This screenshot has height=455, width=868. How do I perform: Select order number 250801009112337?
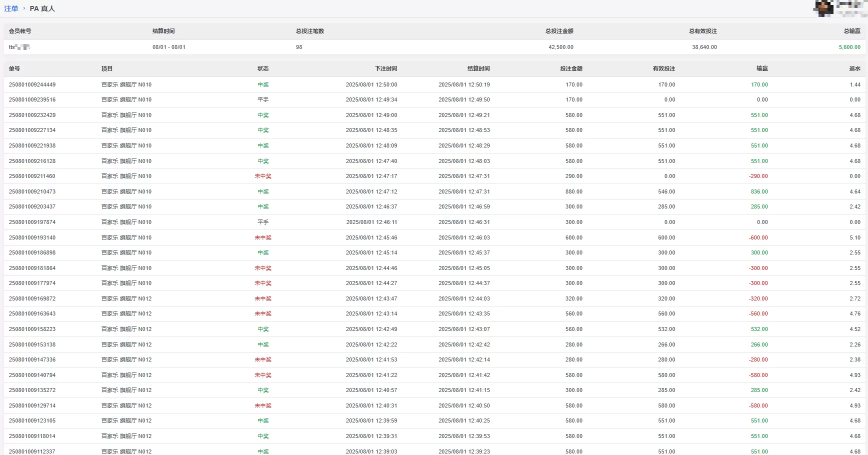point(32,451)
